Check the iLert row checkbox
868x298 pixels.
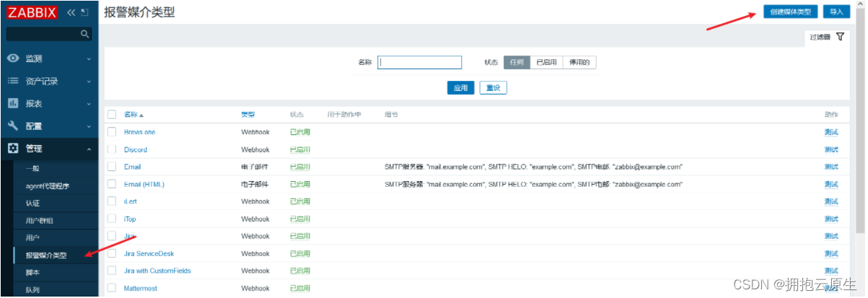coord(111,201)
